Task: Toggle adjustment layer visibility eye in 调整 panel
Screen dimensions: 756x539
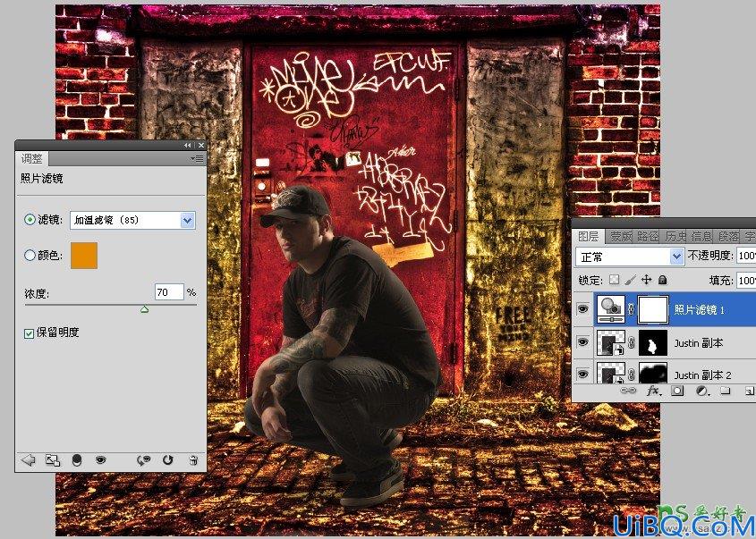Action: click(100, 460)
